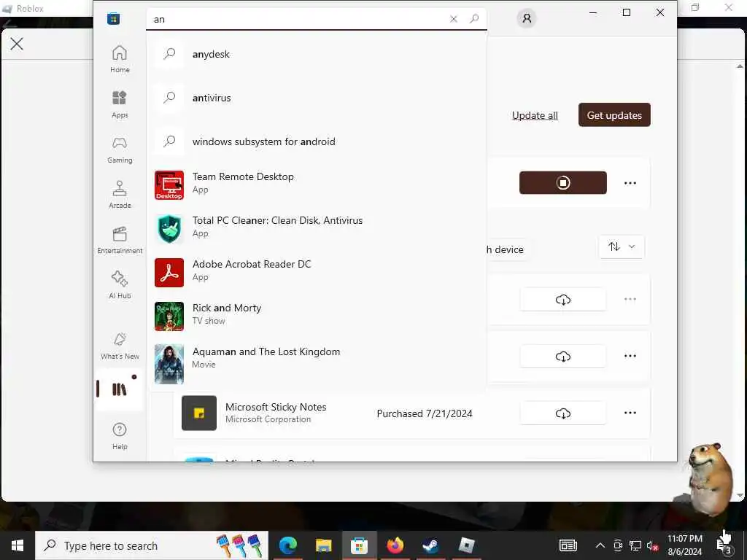Click the device filter chip

click(507, 249)
